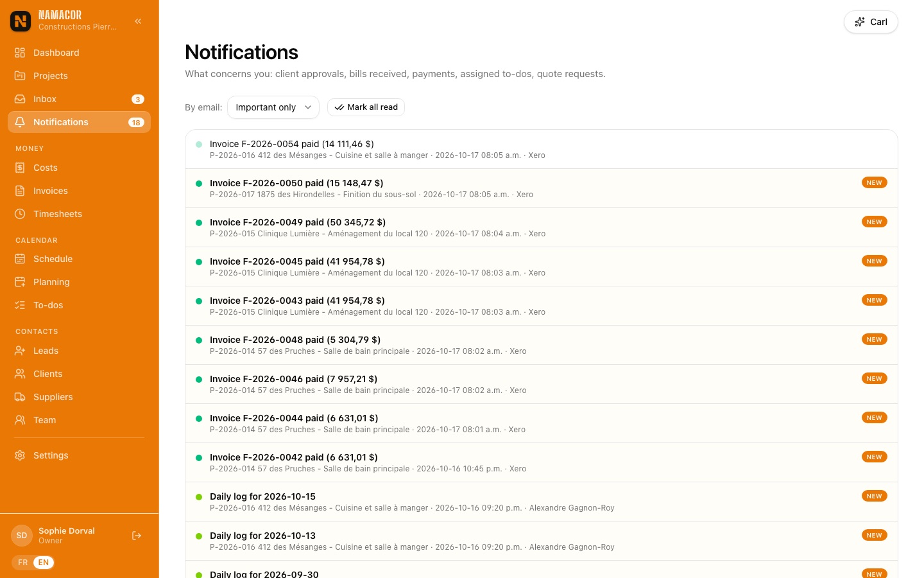Click the Clients people icon
924x578 pixels.
20,374
